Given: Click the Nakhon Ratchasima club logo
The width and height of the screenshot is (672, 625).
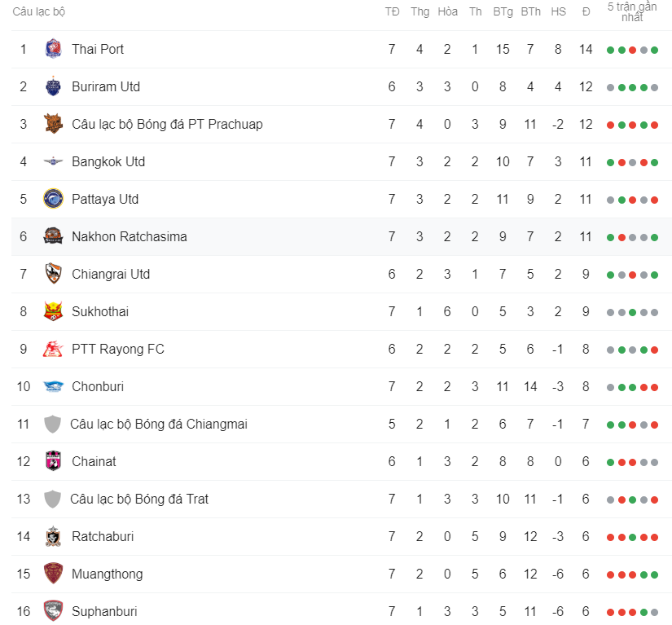Looking at the screenshot, I should coord(53,236).
